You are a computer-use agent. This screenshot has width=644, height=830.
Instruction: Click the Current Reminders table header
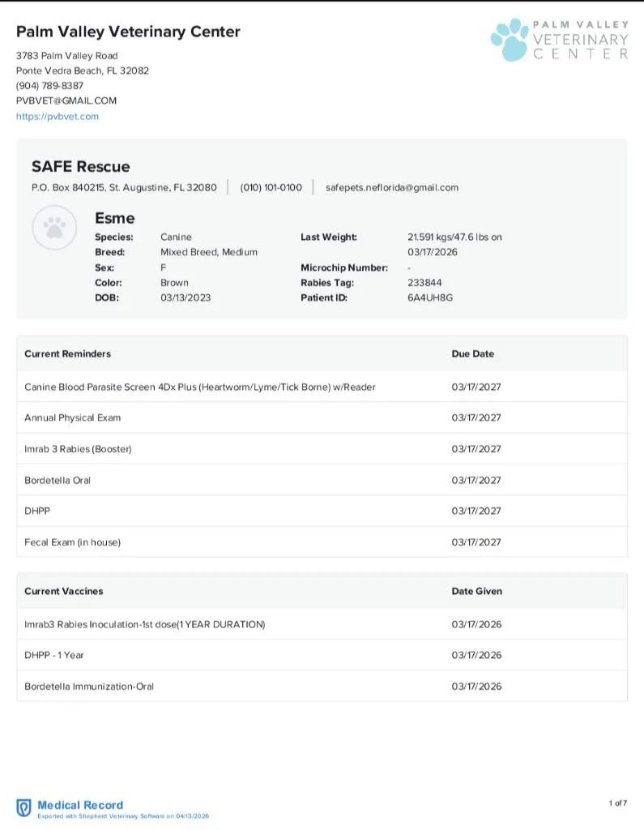67,353
